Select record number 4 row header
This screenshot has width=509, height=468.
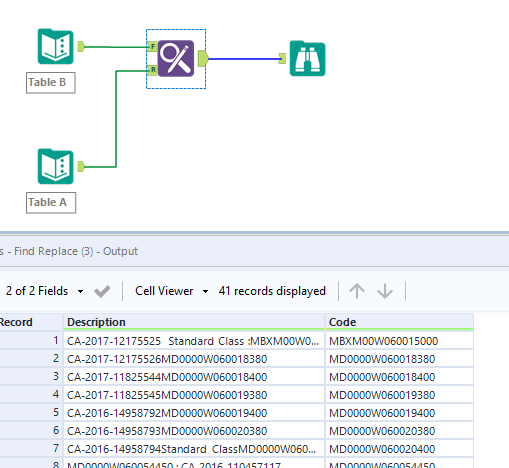pos(31,395)
